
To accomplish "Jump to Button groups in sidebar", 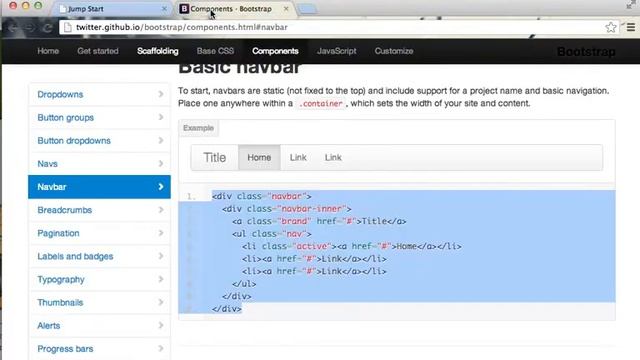I will pos(99,118).
